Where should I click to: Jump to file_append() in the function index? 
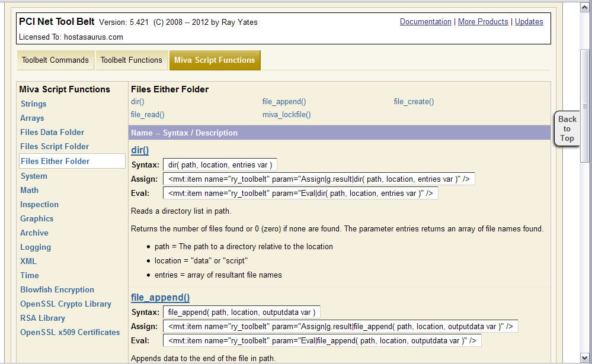284,101
